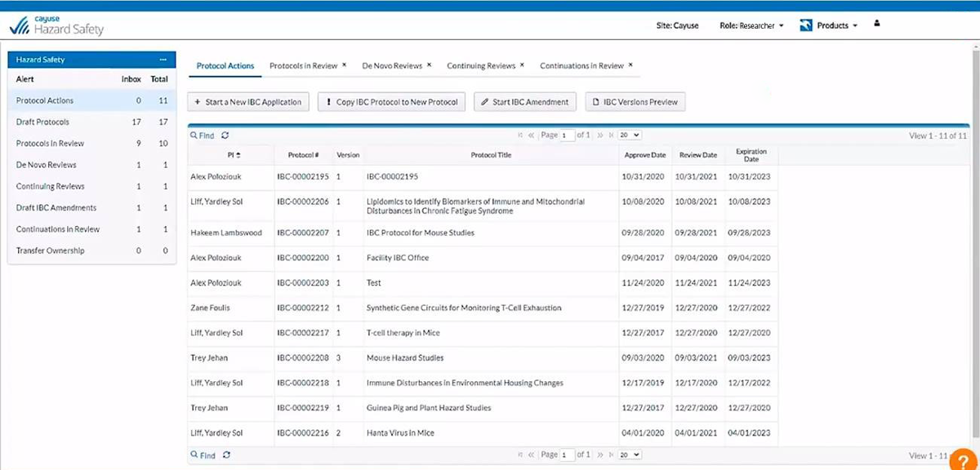This screenshot has height=470, width=980.
Task: Close the Protocols in Review tab
Action: [344, 65]
